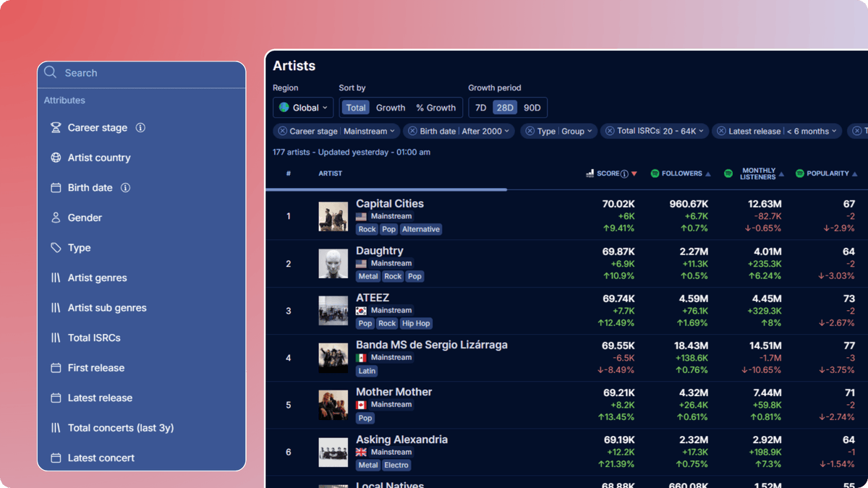Click the Artist genres library icon

click(56, 278)
